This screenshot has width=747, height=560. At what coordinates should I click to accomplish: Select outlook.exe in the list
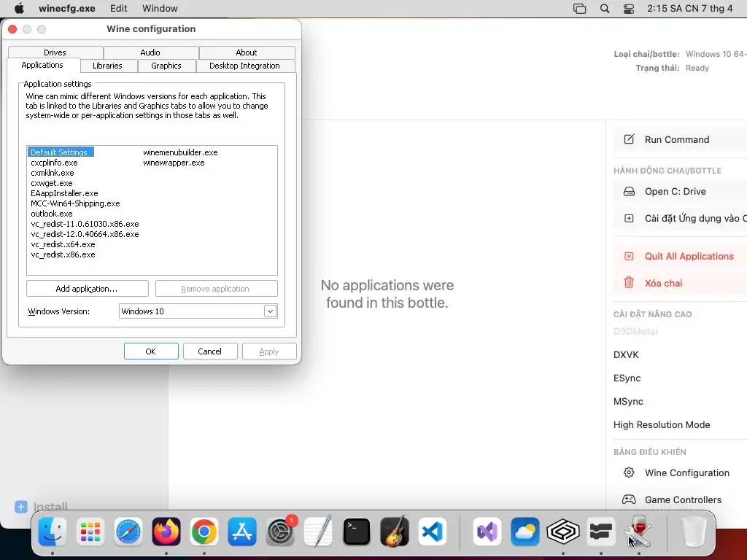[x=52, y=214]
